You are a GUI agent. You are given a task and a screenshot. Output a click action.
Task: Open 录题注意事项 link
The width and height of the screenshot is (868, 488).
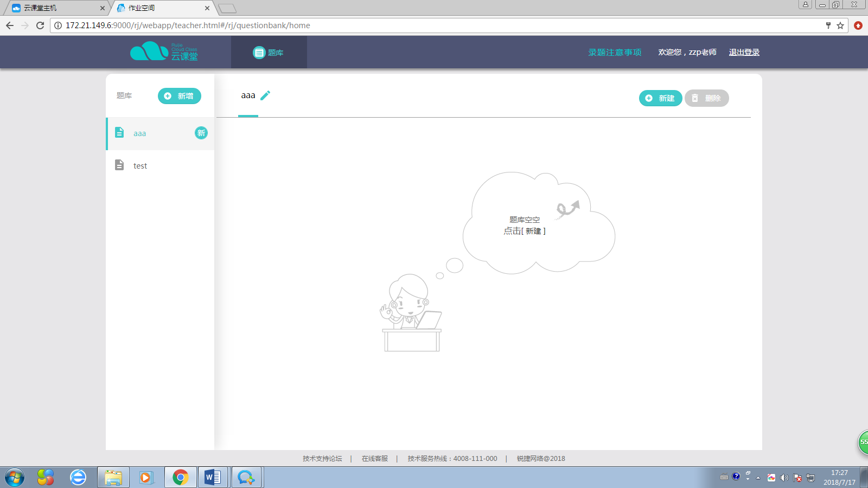[x=615, y=53]
